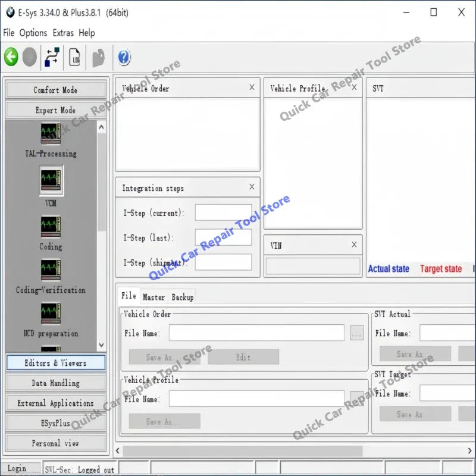Close the Integration steps panel

point(252,187)
